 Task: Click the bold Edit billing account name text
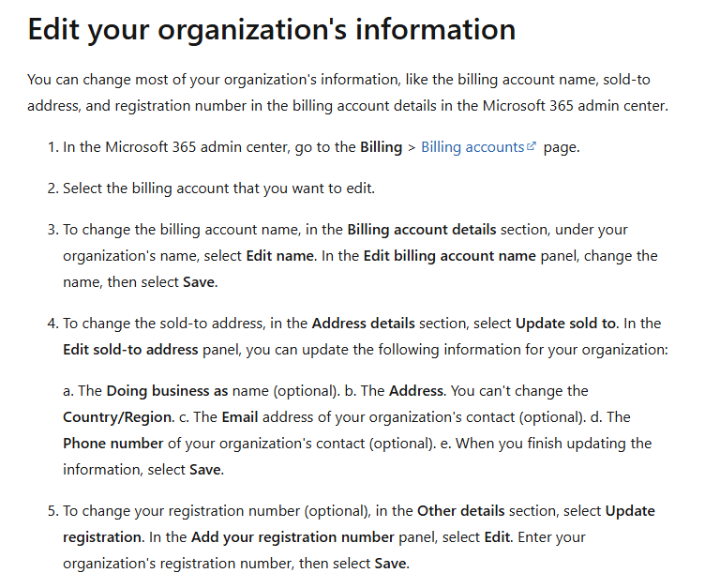click(x=450, y=256)
